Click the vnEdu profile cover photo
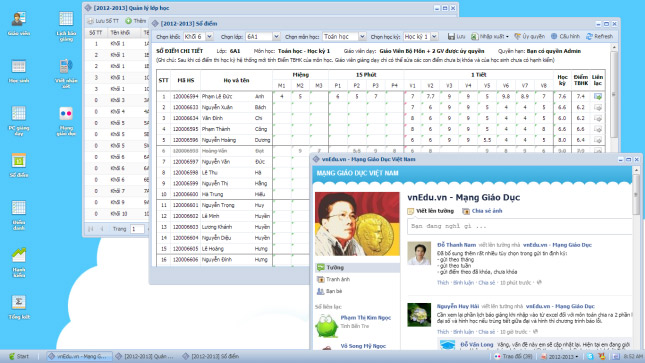 [357, 224]
